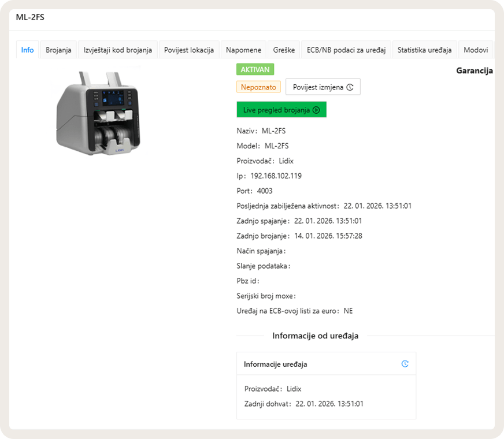This screenshot has height=439, width=504.
Task: Click the Informacije uređaja card header
Action: click(x=326, y=364)
